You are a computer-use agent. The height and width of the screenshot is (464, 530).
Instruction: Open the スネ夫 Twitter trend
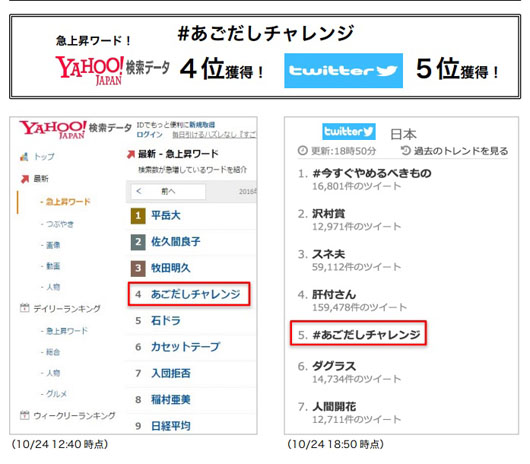tap(329, 254)
